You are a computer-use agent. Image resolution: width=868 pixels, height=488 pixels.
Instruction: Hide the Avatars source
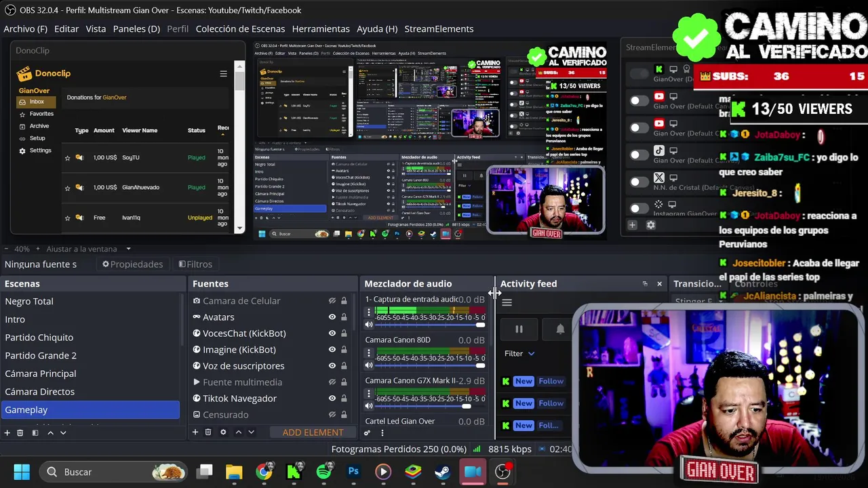point(332,317)
